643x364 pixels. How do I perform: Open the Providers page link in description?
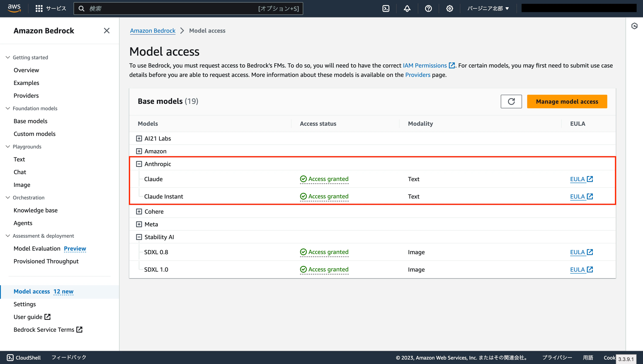coord(418,75)
